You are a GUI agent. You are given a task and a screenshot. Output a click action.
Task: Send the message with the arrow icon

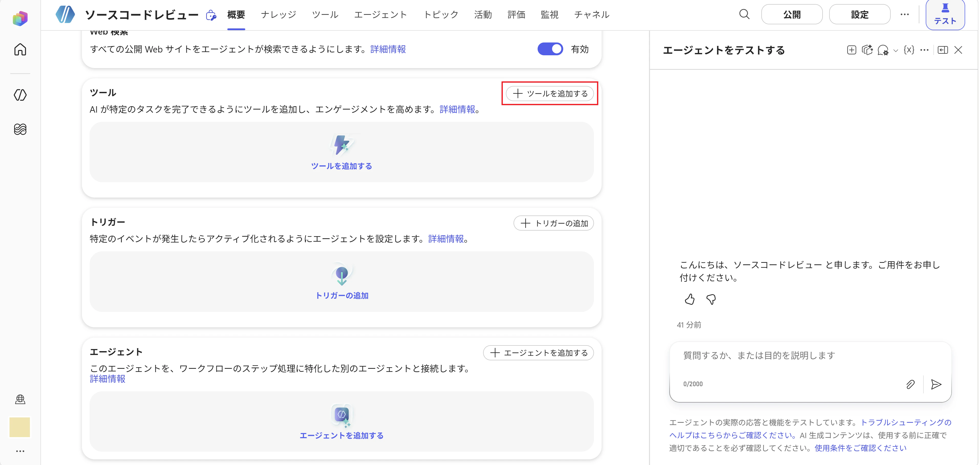[x=936, y=384]
